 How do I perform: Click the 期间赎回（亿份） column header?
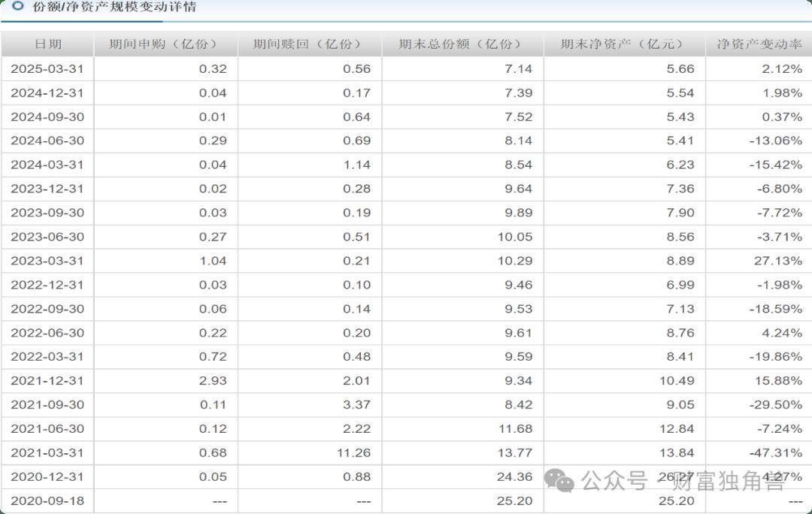(x=309, y=44)
